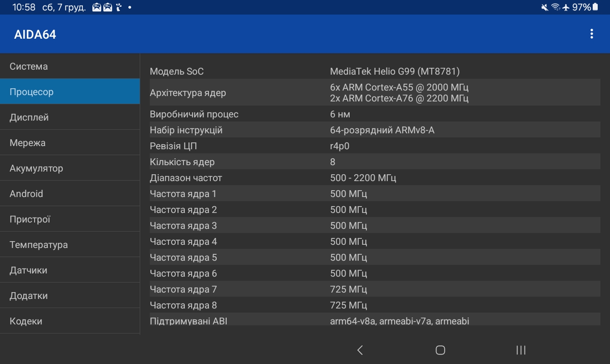This screenshot has height=364, width=610.
Task: Tap the 725 МГц value for core 8
Action: 348,305
